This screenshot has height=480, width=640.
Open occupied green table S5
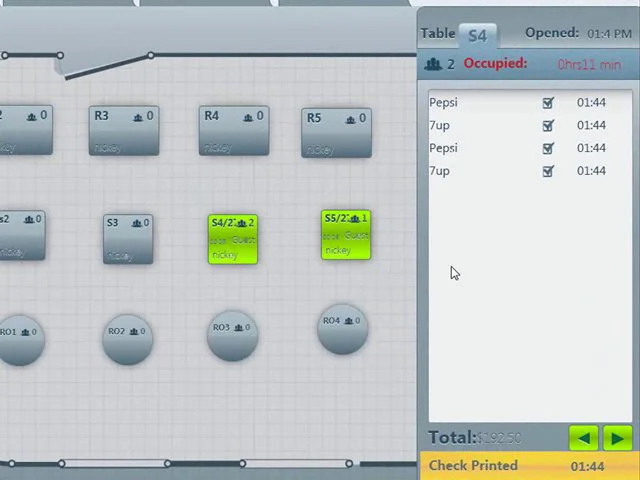pos(346,235)
